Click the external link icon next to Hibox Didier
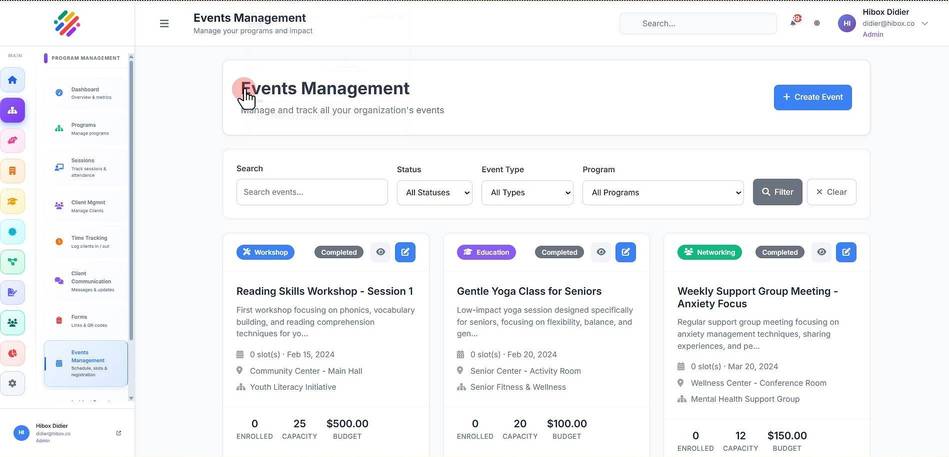This screenshot has width=949, height=457. (119, 433)
